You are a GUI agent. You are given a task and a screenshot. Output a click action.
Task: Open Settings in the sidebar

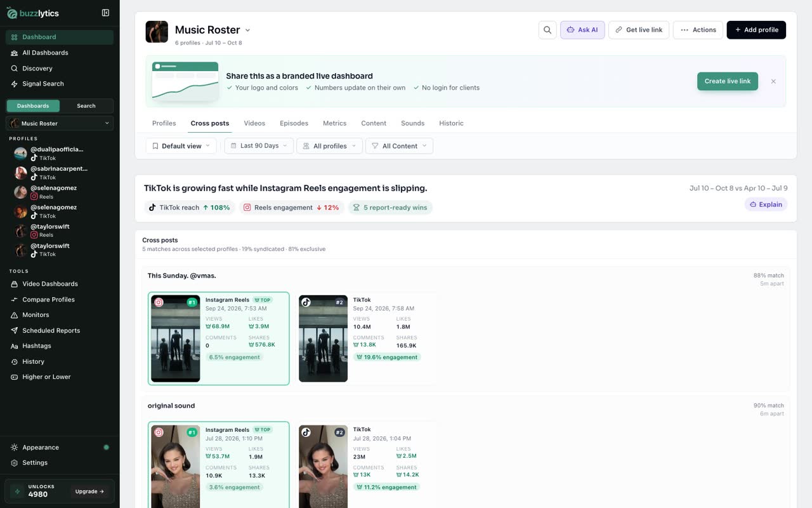click(60, 463)
